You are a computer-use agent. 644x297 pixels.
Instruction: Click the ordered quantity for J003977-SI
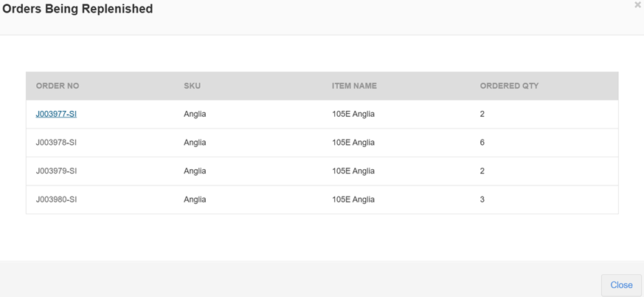482,114
